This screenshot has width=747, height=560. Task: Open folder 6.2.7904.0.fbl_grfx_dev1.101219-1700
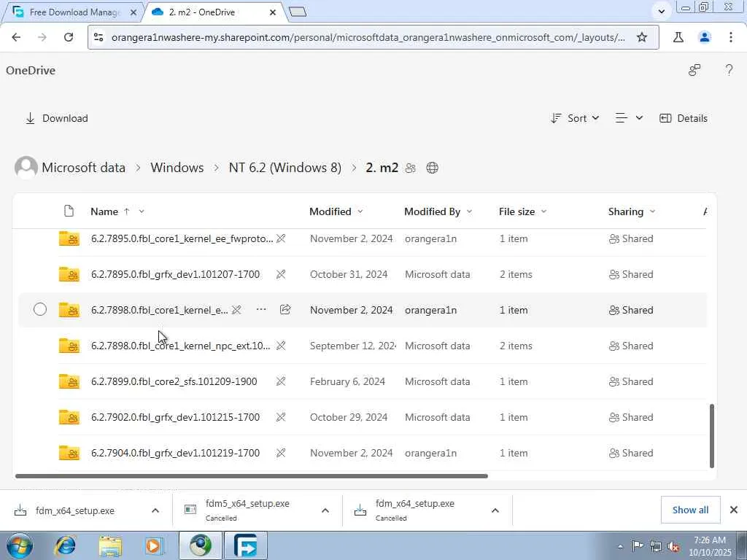(x=175, y=453)
